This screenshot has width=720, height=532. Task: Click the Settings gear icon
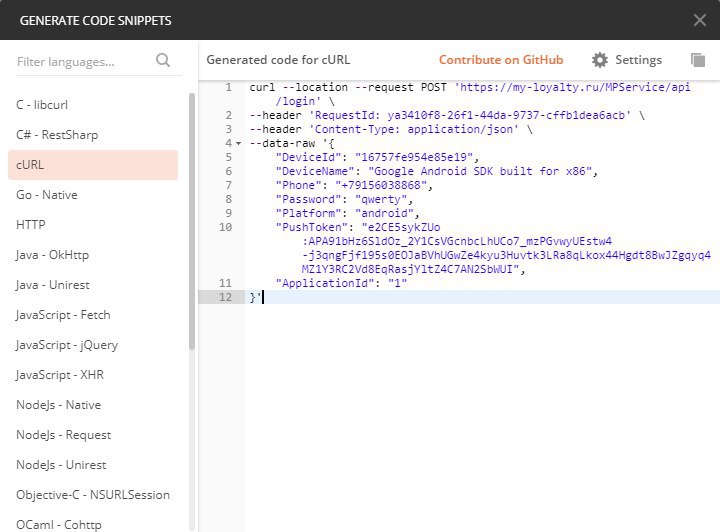[x=600, y=60]
